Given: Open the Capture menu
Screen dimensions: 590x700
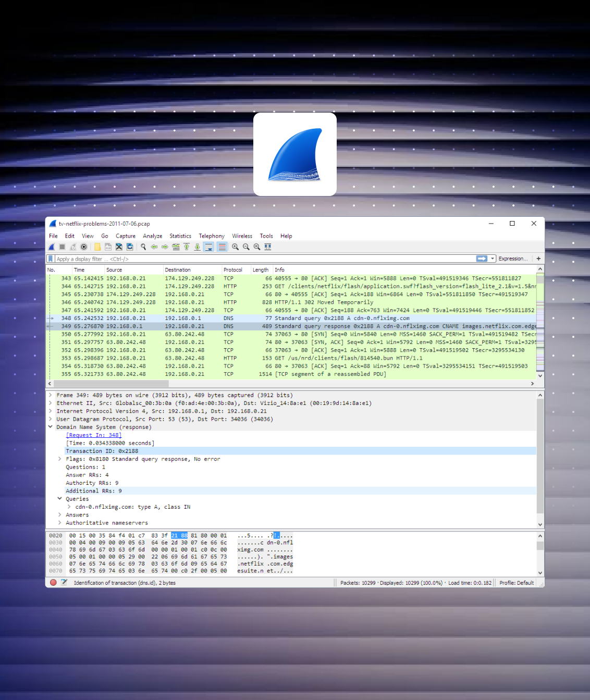Looking at the screenshot, I should click(126, 236).
